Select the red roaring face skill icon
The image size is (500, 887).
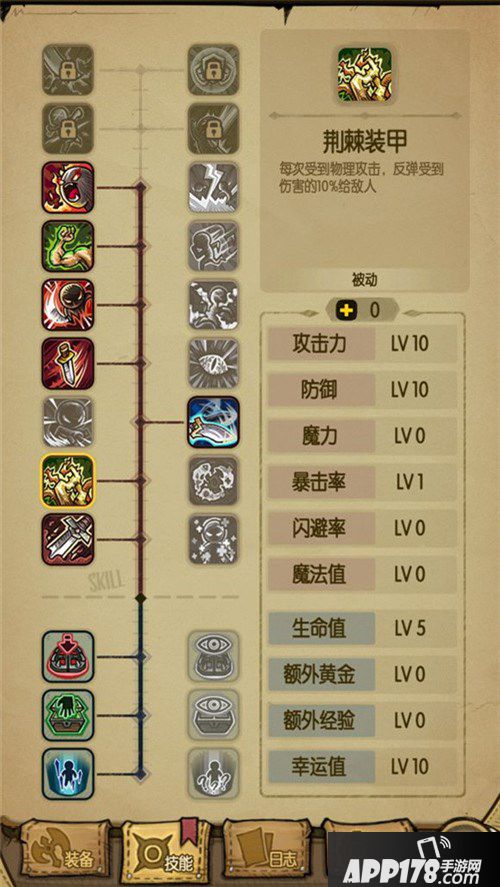[68, 187]
